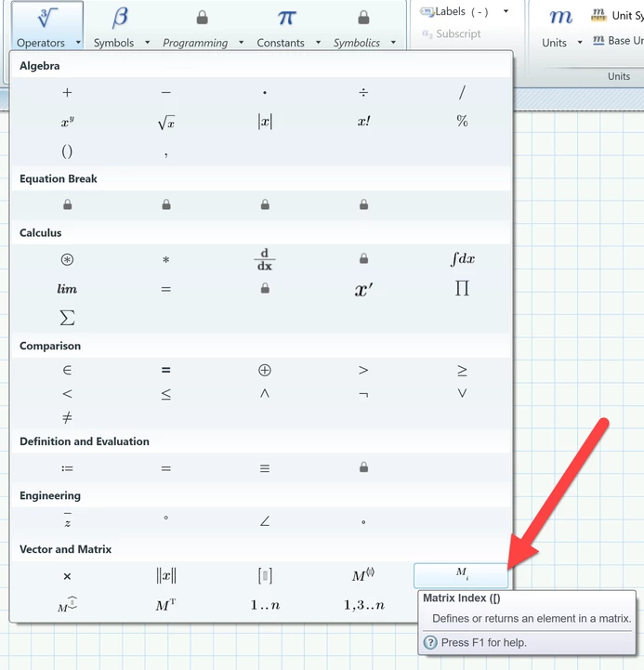Screen dimensions: 644x670
Task: Insert the division ÷ operator
Action: tap(363, 92)
